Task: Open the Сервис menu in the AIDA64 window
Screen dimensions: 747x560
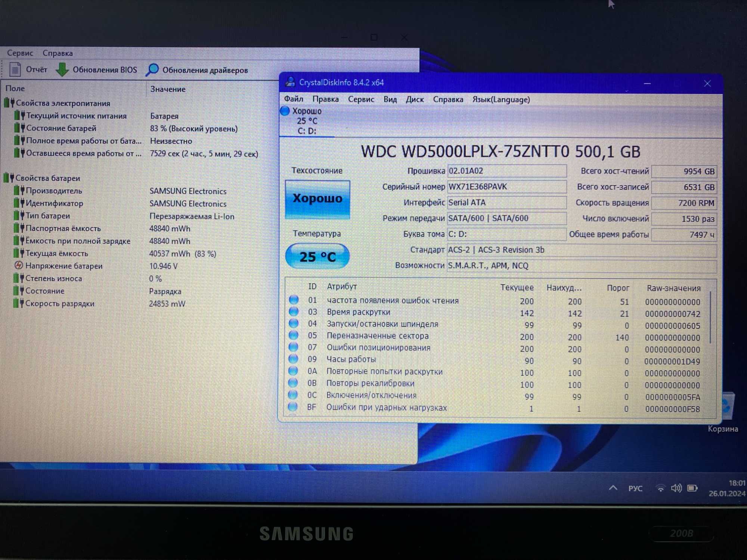Action: pos(20,53)
